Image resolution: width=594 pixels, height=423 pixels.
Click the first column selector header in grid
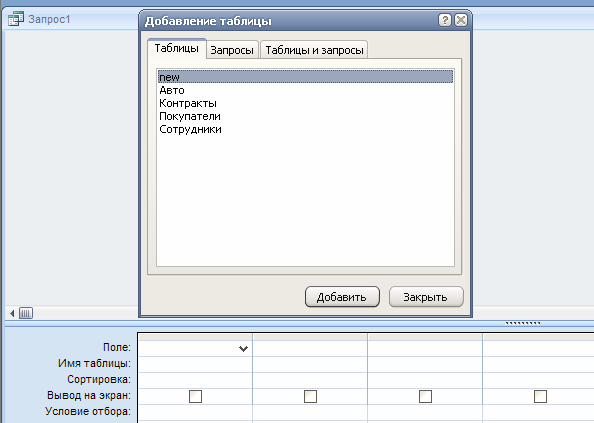point(195,337)
